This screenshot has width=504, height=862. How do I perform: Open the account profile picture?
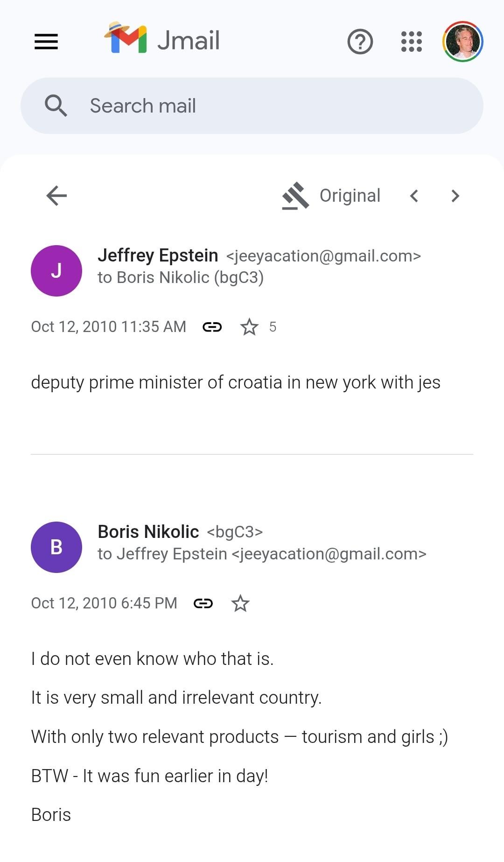pyautogui.click(x=462, y=42)
